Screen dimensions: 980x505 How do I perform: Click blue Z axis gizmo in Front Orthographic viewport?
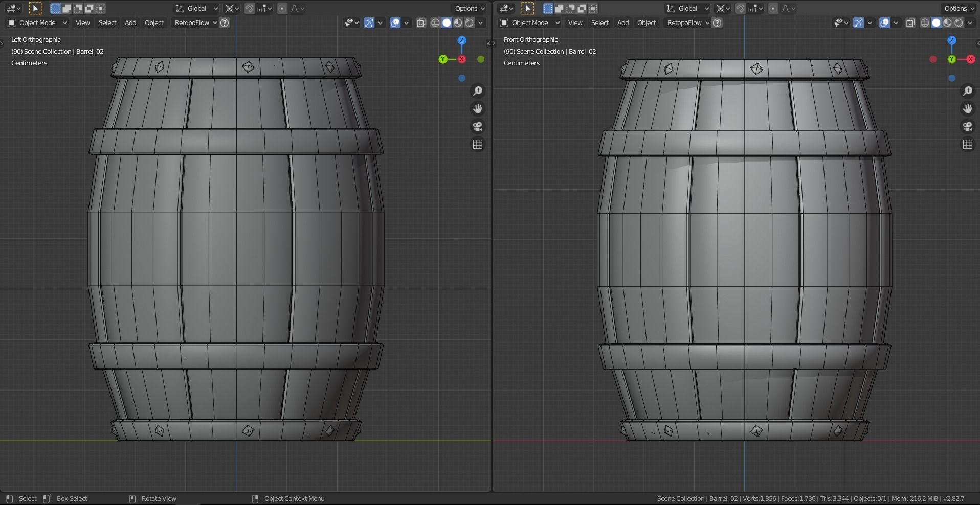(x=952, y=40)
